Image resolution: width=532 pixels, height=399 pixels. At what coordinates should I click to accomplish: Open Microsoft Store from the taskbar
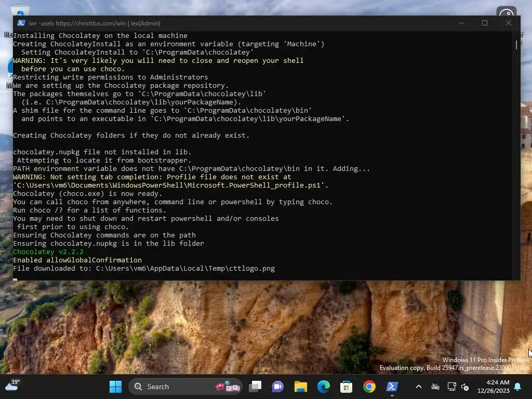[346, 387]
